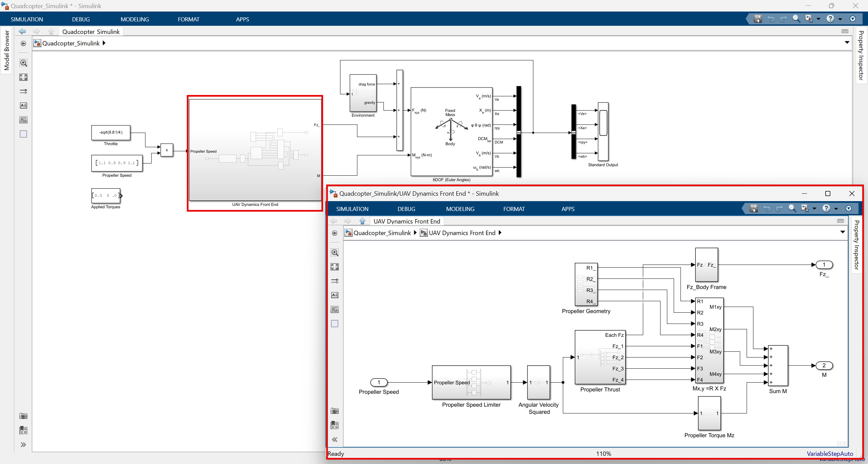Select Angular Velocity Squared block
This screenshot has width=868, height=464.
(539, 382)
